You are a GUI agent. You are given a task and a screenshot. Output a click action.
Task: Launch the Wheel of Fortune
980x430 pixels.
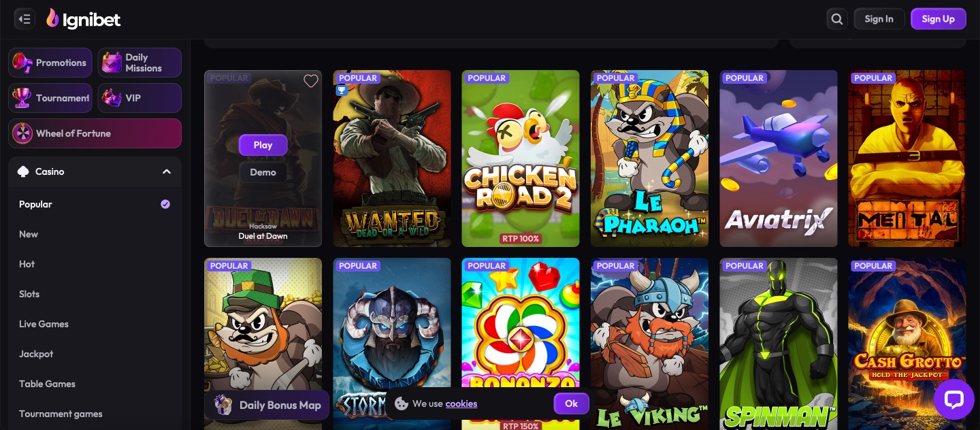(95, 133)
